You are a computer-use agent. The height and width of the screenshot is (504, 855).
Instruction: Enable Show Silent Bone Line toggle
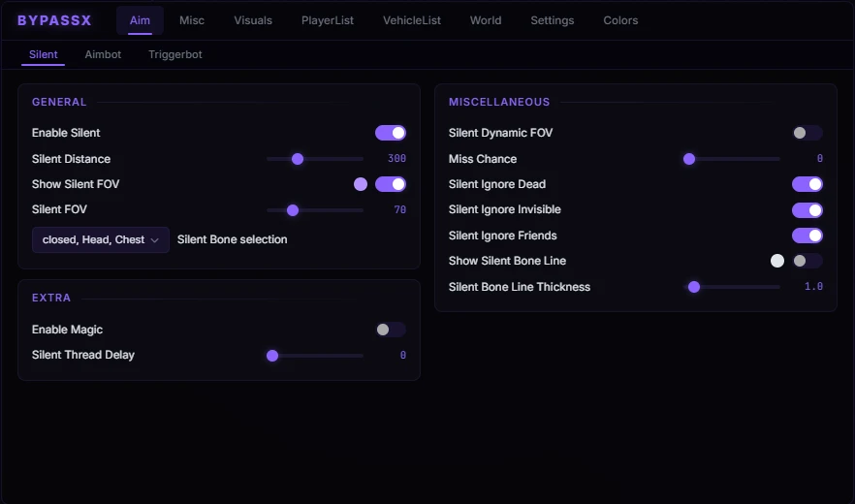tap(807, 261)
